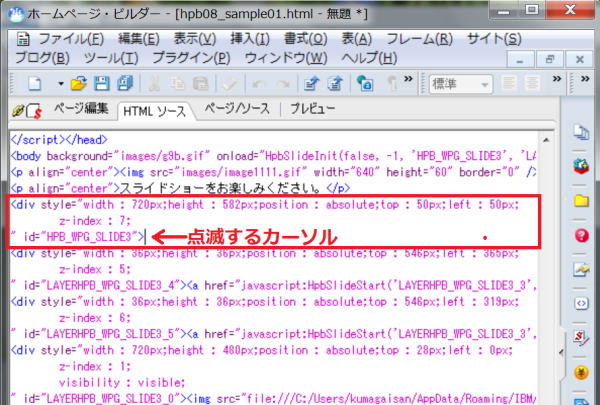Open the 表示(V) menu
This screenshot has width=600, height=405.
[x=195, y=39]
